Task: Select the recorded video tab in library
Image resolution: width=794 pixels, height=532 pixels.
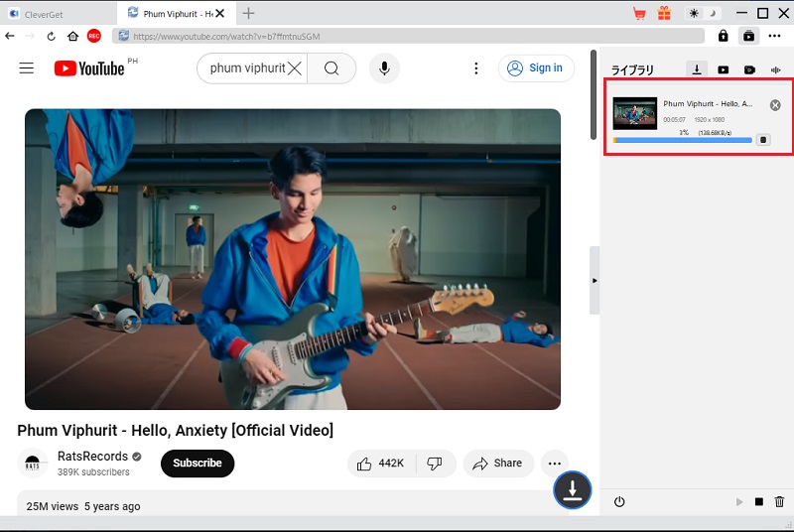Action: click(x=749, y=69)
